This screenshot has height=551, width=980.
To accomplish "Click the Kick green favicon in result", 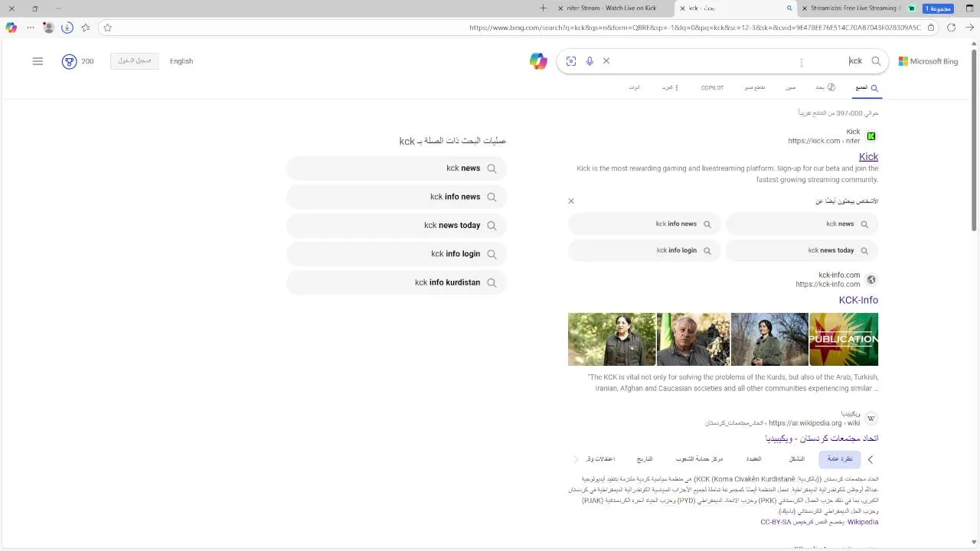I will click(x=871, y=136).
